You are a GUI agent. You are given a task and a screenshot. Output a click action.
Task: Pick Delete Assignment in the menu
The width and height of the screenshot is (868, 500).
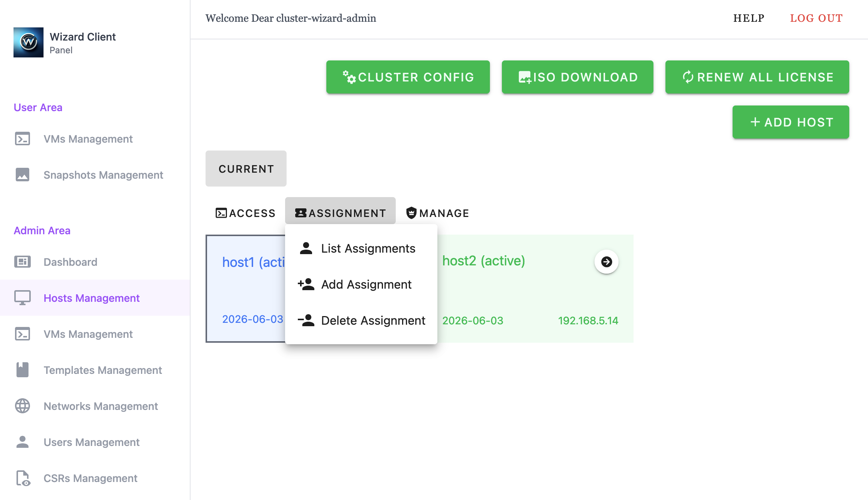[373, 321]
